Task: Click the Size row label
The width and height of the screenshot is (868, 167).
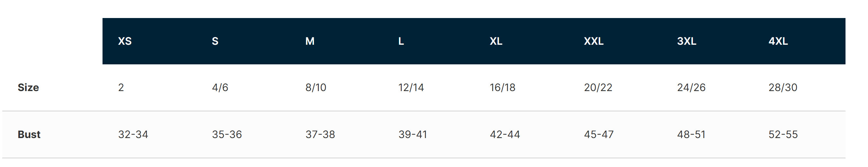Action: [x=28, y=88]
